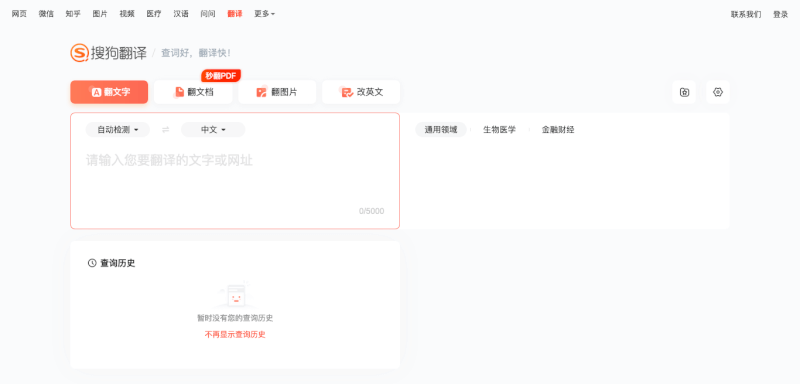This screenshot has width=800, height=384.
Task: Click the 查询历史 heading
Action: point(117,263)
